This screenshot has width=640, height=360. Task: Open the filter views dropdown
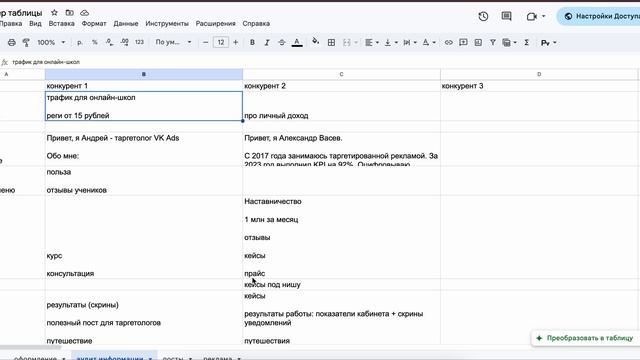pyautogui.click(x=509, y=42)
